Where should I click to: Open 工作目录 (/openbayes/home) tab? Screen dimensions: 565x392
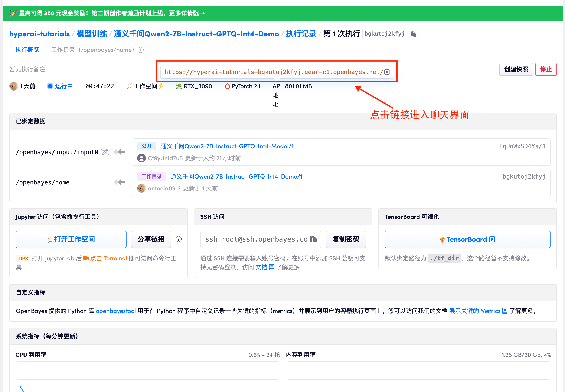pyautogui.click(x=92, y=50)
